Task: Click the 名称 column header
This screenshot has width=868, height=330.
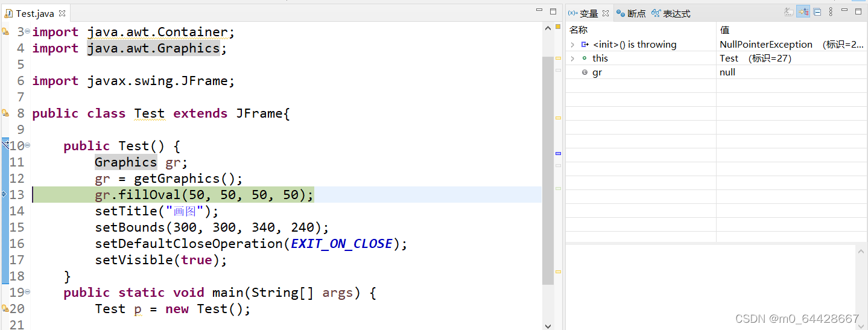Action: (x=641, y=30)
